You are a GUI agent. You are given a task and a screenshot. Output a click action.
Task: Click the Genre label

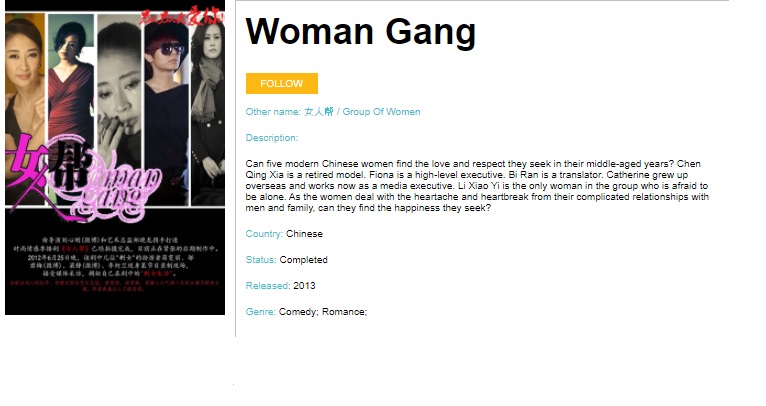click(261, 312)
